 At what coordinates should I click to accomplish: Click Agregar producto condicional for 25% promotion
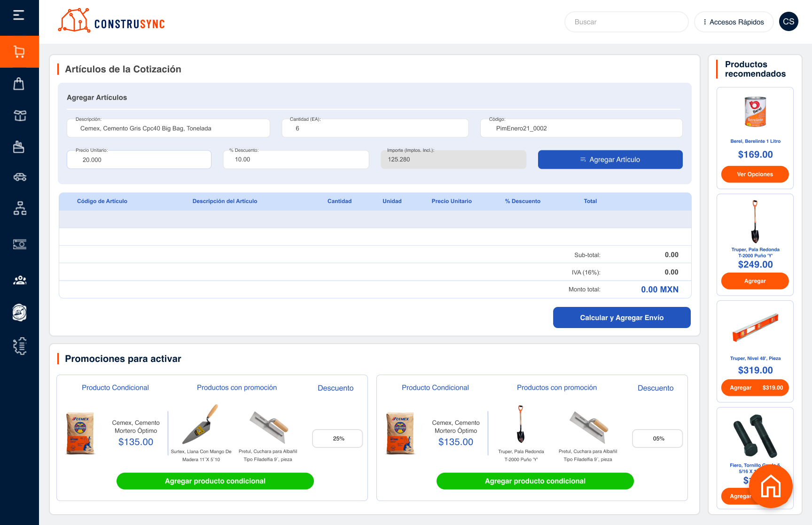point(215,481)
